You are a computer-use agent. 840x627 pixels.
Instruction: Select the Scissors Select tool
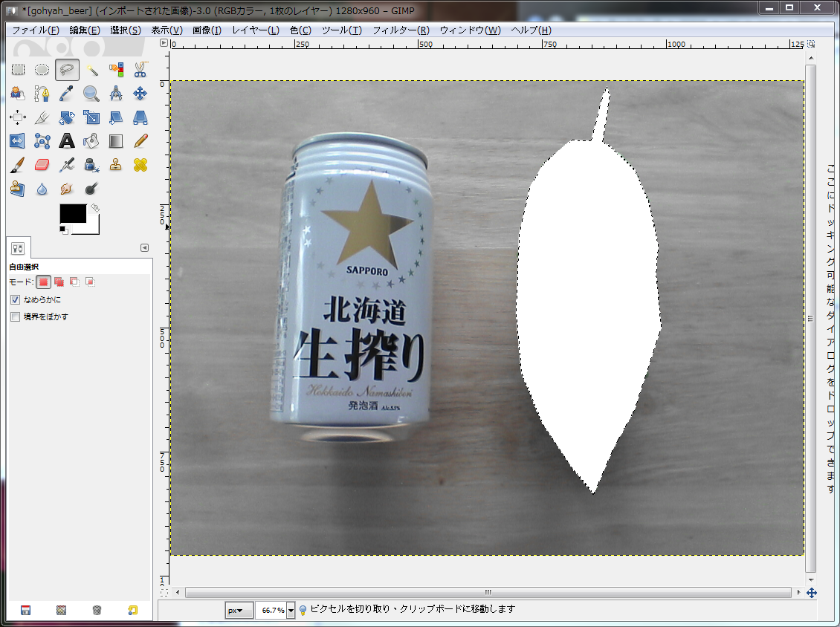click(140, 70)
